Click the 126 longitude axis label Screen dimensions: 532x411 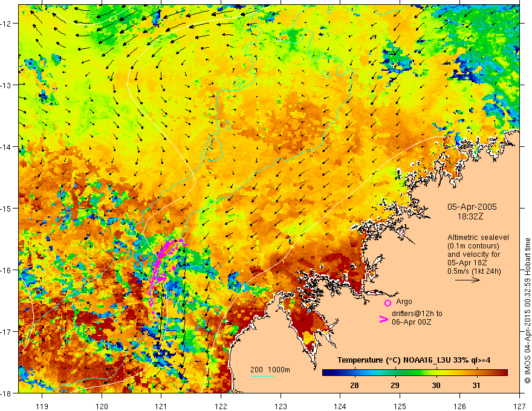tap(459, 406)
